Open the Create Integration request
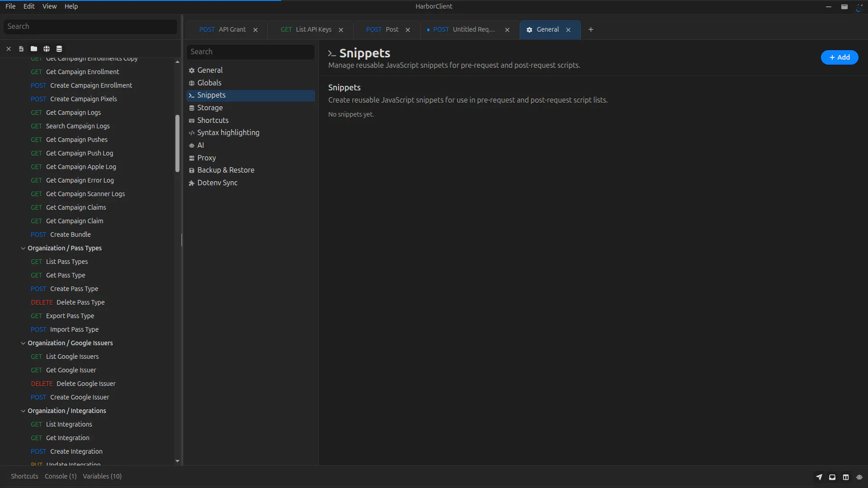Screen dimensions: 868x488 (66, 451)
